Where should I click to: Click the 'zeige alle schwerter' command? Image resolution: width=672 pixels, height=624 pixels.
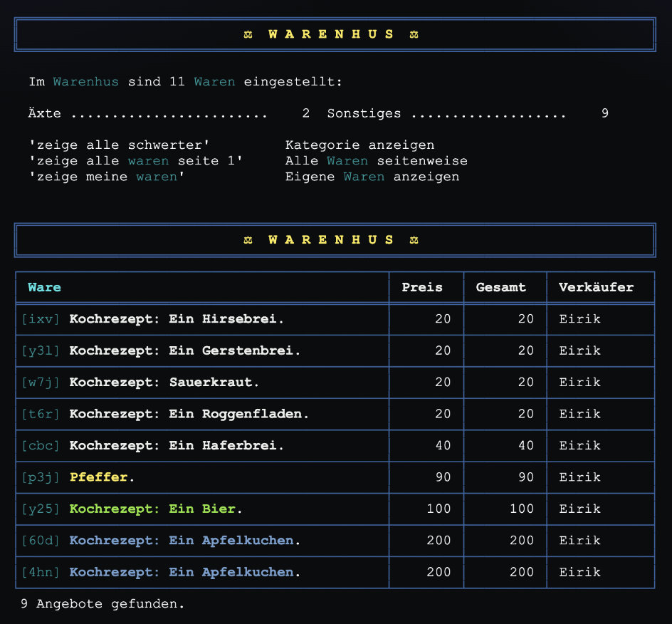click(119, 145)
